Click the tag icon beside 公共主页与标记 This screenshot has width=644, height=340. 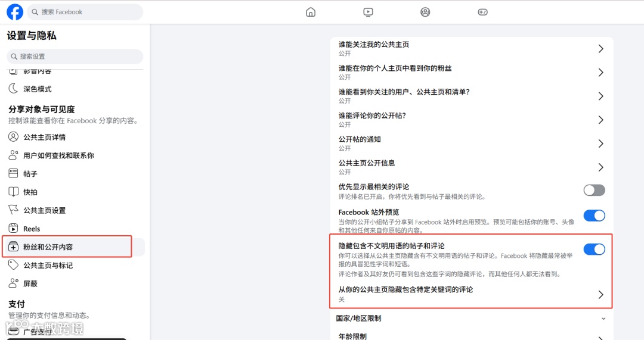14,265
